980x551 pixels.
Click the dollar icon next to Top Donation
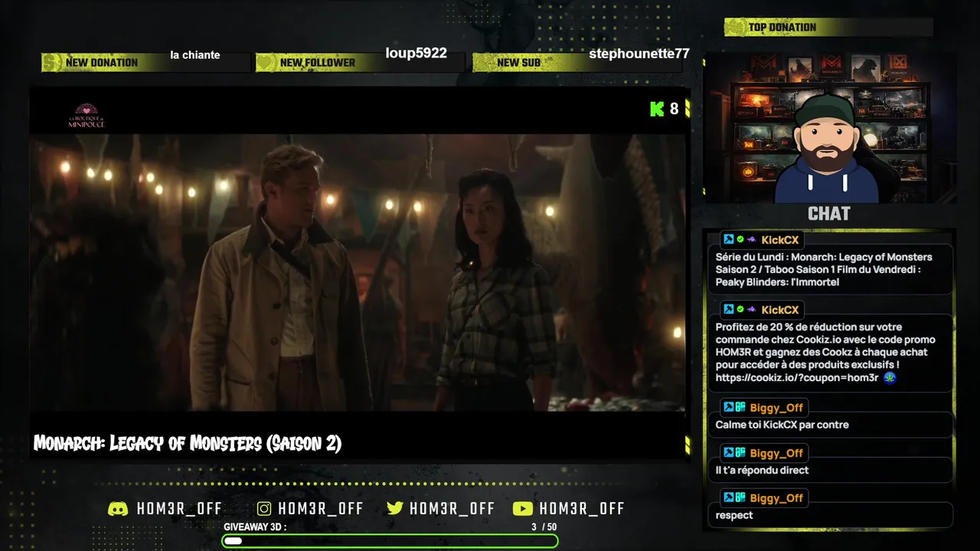(x=735, y=28)
